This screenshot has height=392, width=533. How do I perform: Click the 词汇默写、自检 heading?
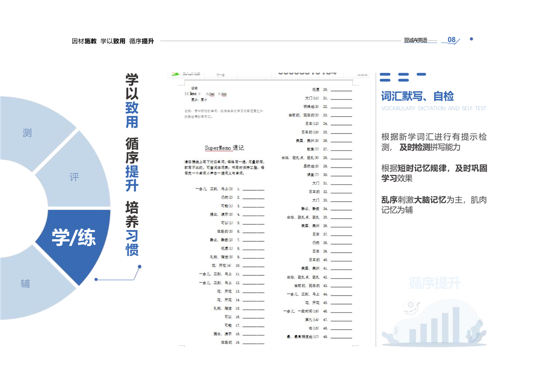(417, 96)
